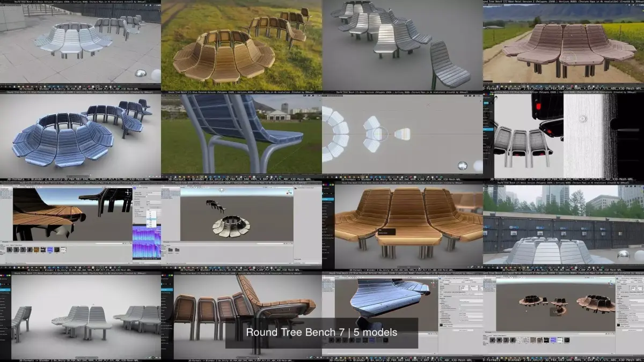Image resolution: width=644 pixels, height=362 pixels.
Task: Click the chrome sphere in the shipping containers render
Action: 624,255
